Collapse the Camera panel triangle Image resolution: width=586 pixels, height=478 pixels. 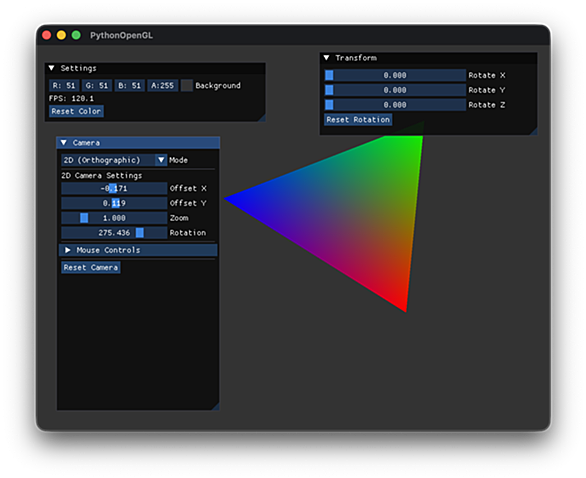click(64, 143)
